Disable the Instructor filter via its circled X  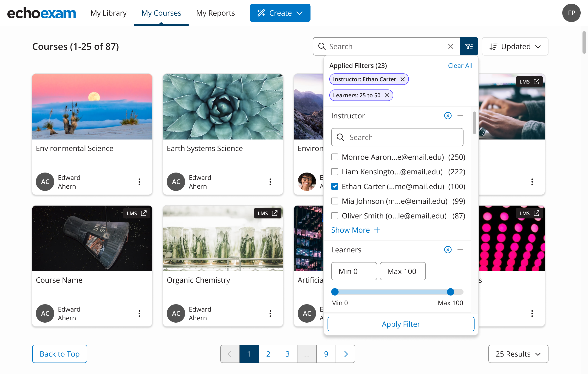click(448, 116)
